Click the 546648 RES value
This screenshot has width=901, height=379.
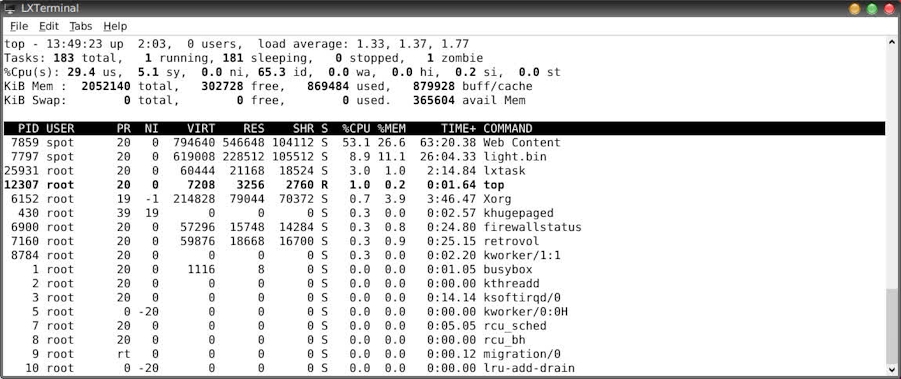[x=244, y=142]
